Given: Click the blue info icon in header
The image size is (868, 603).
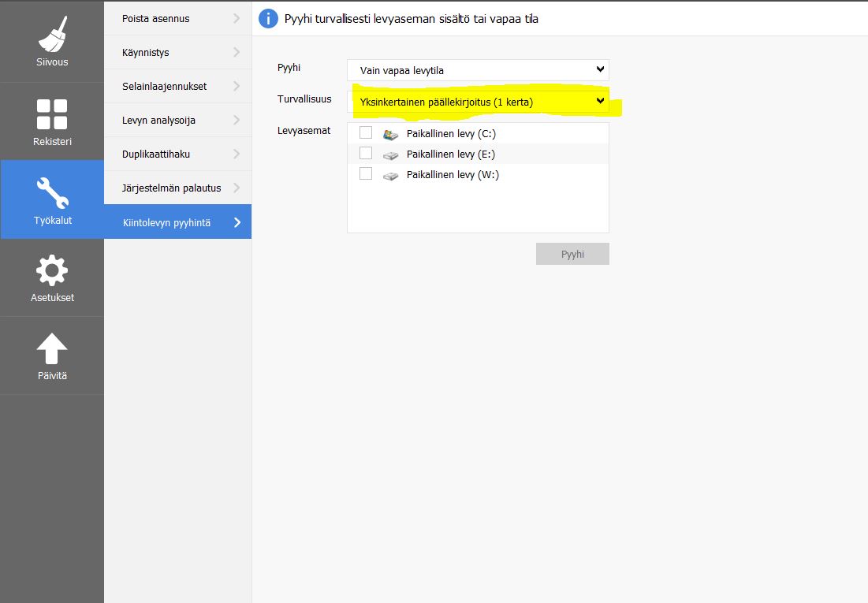Looking at the screenshot, I should tap(268, 19).
